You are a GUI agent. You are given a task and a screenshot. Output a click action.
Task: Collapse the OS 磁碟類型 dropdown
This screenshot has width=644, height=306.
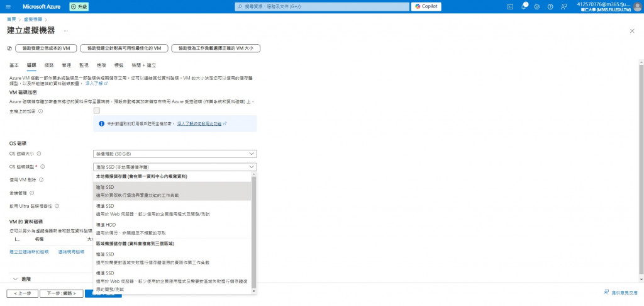pos(175,167)
